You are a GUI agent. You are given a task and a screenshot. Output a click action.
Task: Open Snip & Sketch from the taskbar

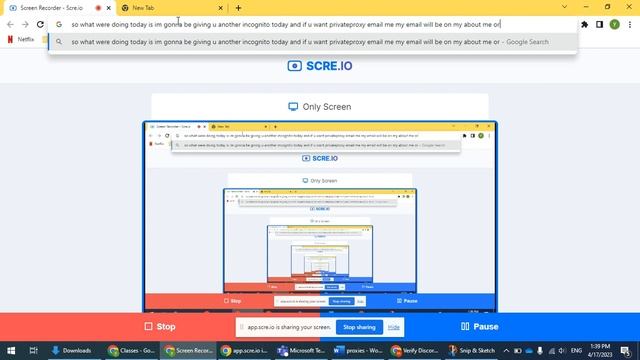click(x=471, y=350)
